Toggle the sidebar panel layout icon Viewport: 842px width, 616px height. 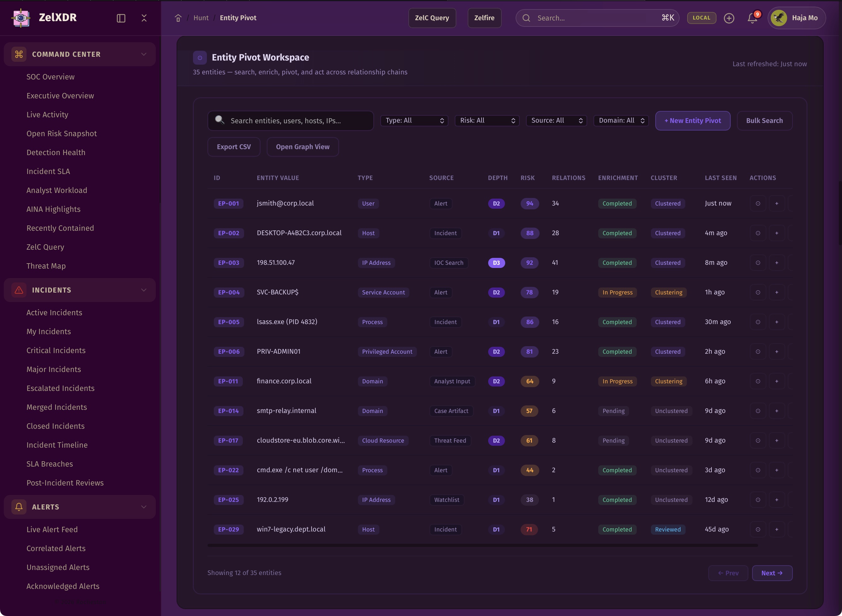(x=121, y=18)
